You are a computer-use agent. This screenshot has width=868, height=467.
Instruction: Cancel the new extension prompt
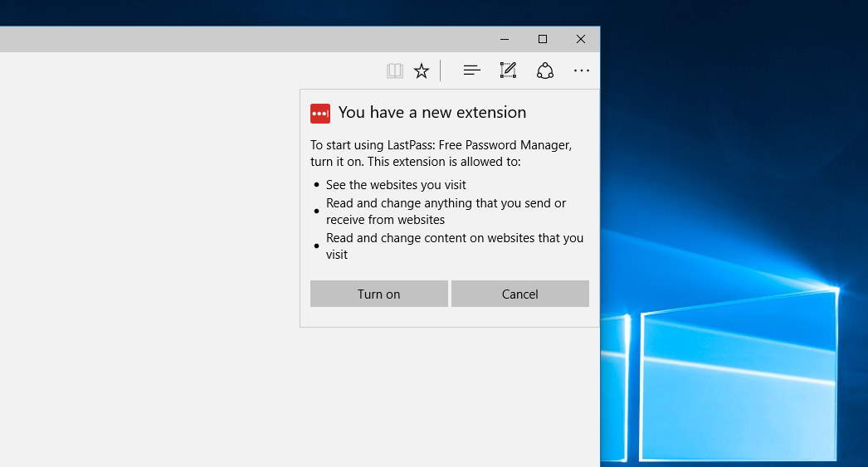point(519,294)
